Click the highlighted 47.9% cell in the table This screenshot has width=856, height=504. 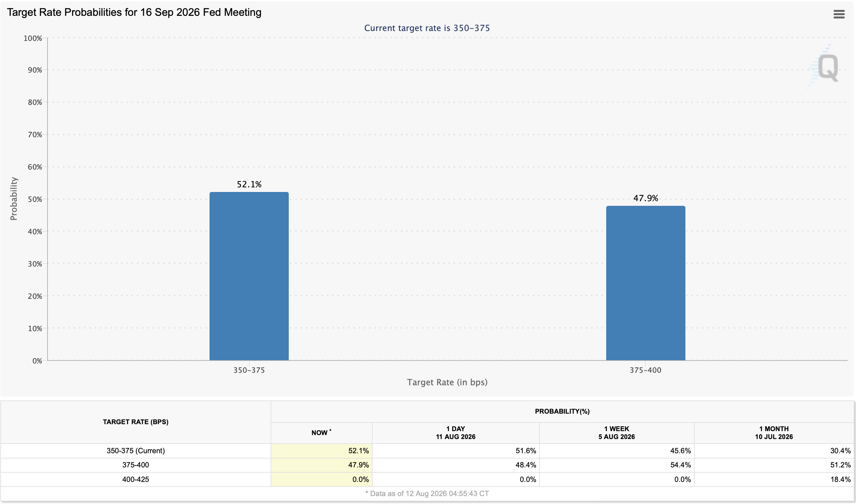321,465
